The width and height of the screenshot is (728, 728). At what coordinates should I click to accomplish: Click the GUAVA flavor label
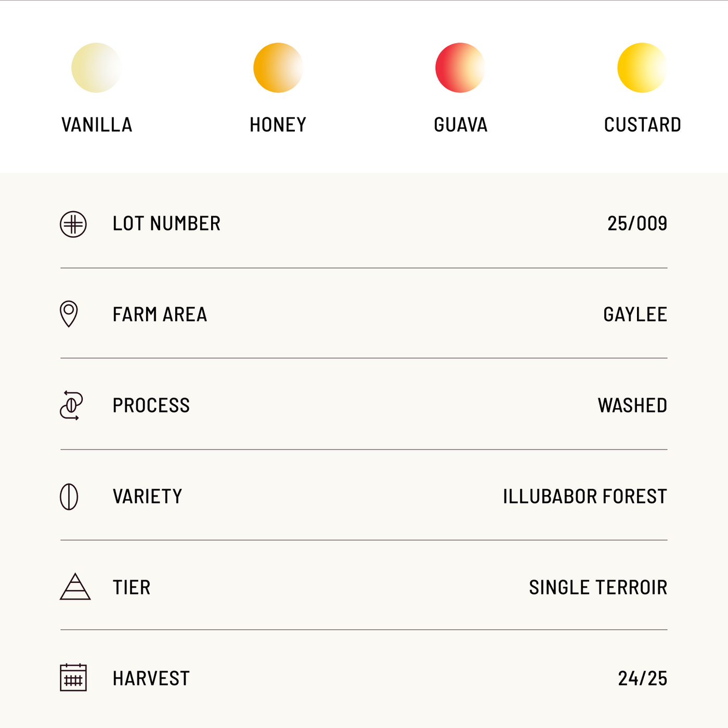[461, 125]
